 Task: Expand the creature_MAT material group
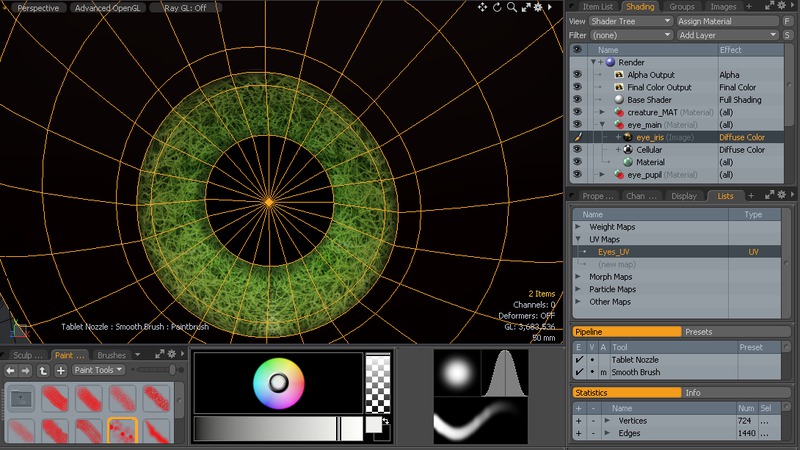(x=602, y=112)
